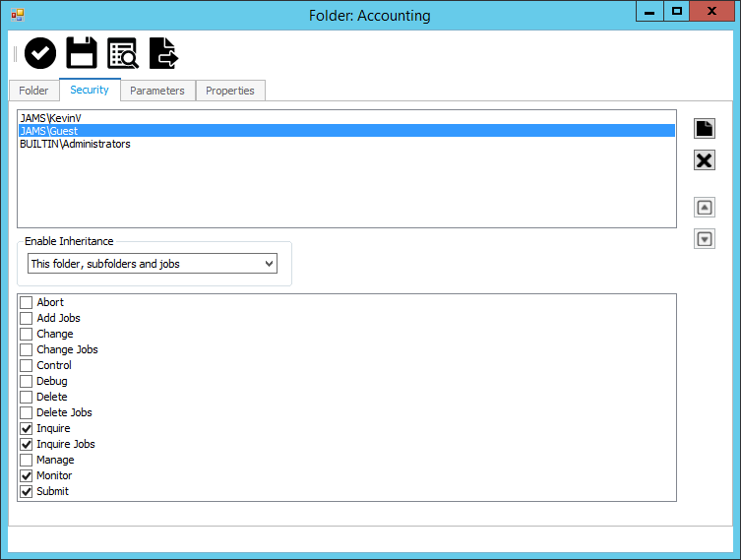Screen dimensions: 741x560
Task: Select JAMS\KevinV in the user list
Action: 346,118
